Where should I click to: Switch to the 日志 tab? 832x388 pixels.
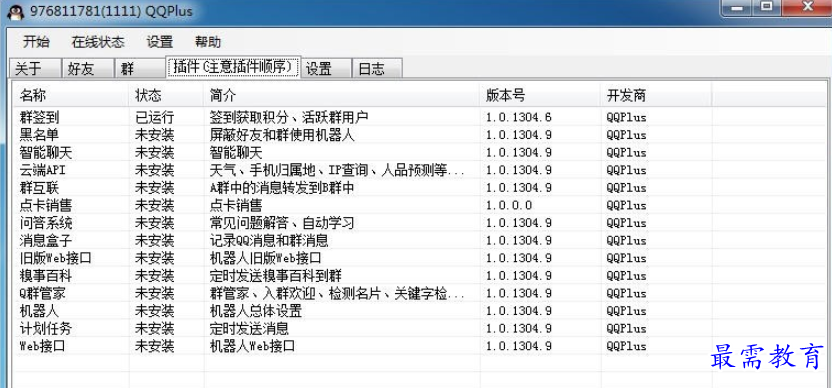377,68
